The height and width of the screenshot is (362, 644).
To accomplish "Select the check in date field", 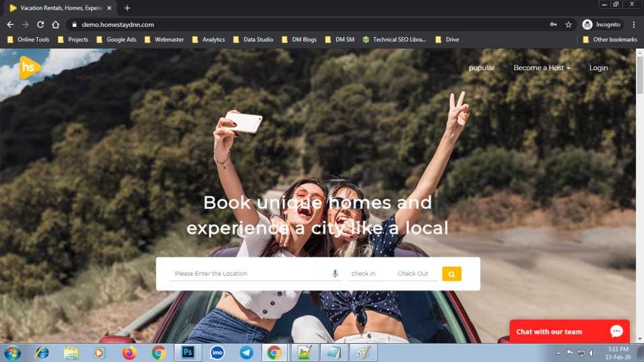I will pos(368,274).
